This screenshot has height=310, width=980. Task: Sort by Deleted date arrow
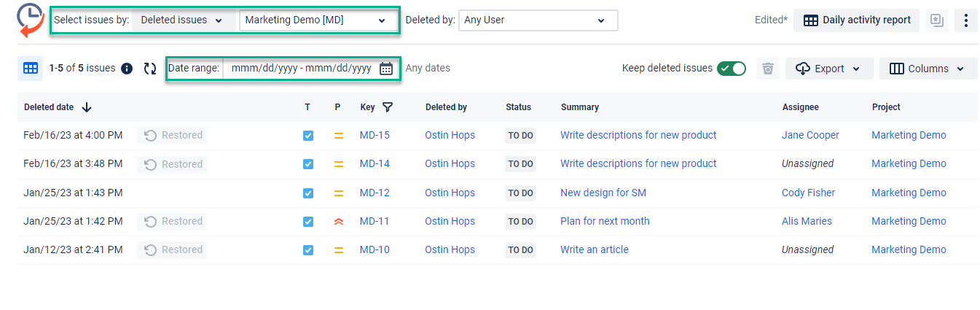[87, 107]
